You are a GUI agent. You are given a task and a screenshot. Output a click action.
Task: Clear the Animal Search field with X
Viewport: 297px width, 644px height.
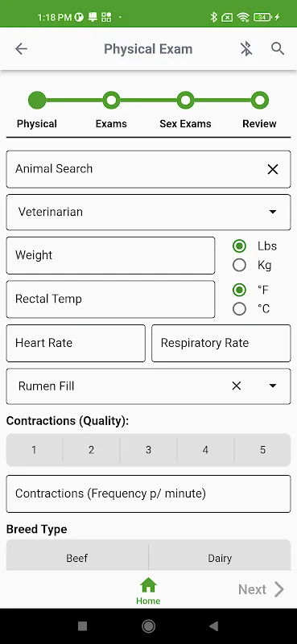coord(273,169)
